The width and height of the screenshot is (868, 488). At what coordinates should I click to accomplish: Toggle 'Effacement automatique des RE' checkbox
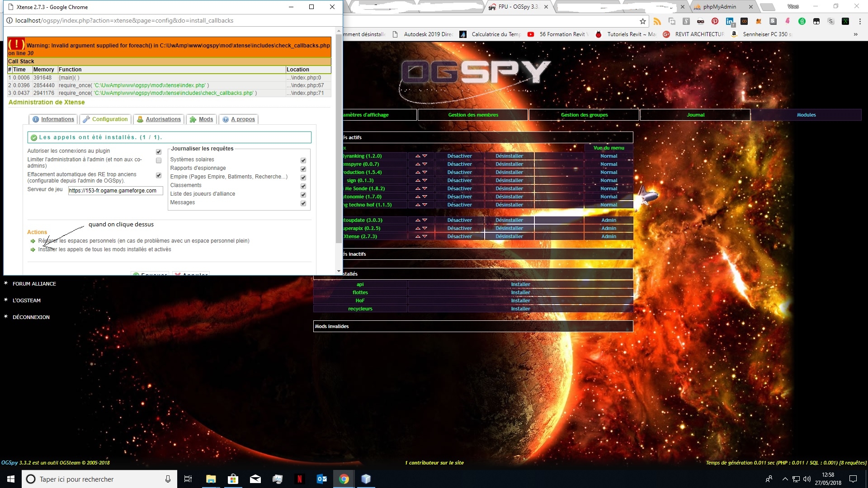159,175
